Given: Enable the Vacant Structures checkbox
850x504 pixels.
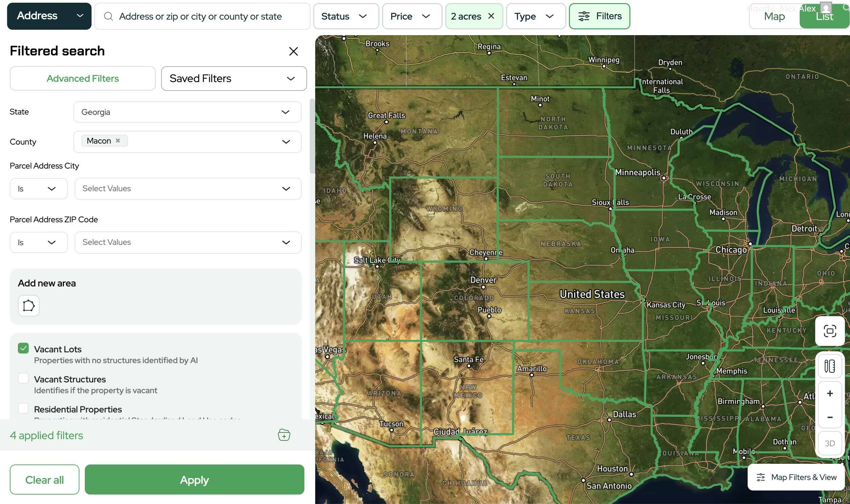Looking at the screenshot, I should pos(23,378).
